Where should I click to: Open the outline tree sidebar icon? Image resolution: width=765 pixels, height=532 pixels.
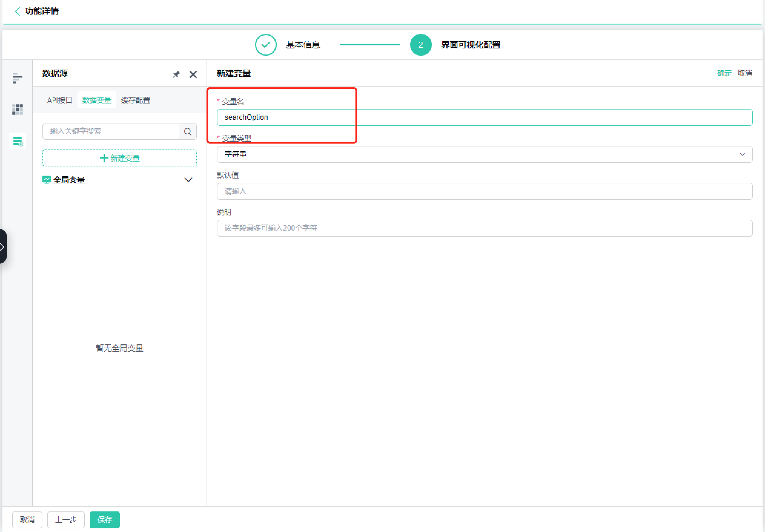[x=17, y=78]
